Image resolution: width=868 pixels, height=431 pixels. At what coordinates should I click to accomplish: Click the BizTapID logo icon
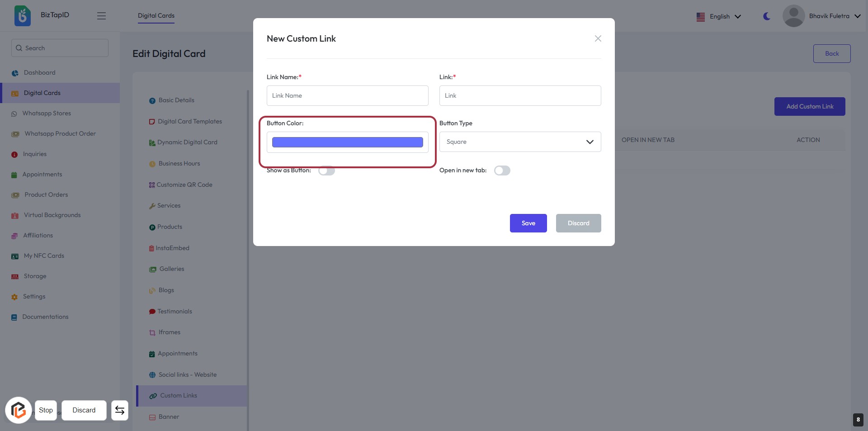[22, 16]
